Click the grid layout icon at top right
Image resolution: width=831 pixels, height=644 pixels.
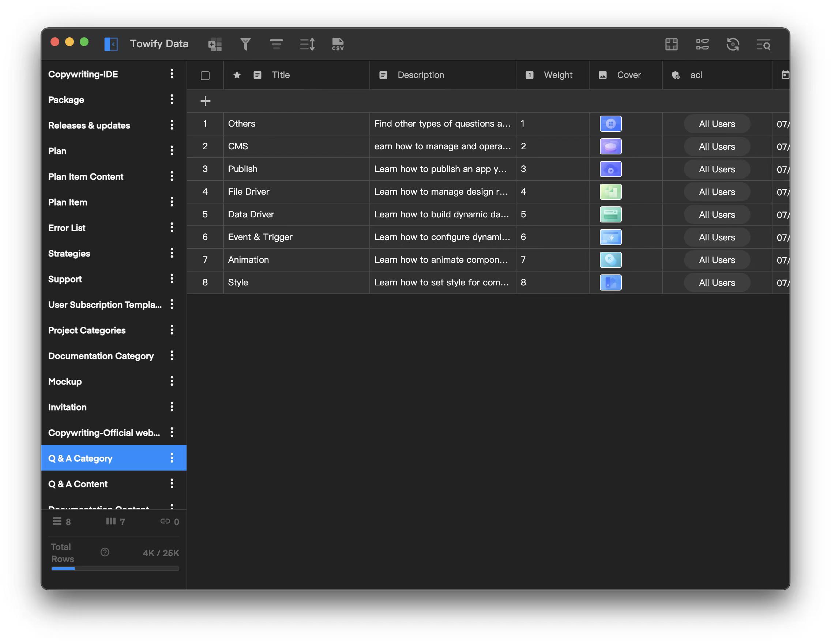[672, 44]
